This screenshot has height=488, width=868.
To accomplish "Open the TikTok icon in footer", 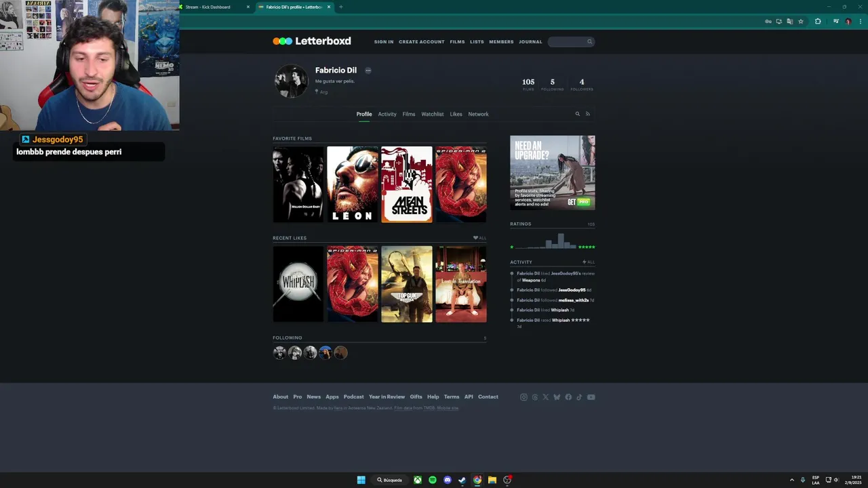I will pos(579,397).
